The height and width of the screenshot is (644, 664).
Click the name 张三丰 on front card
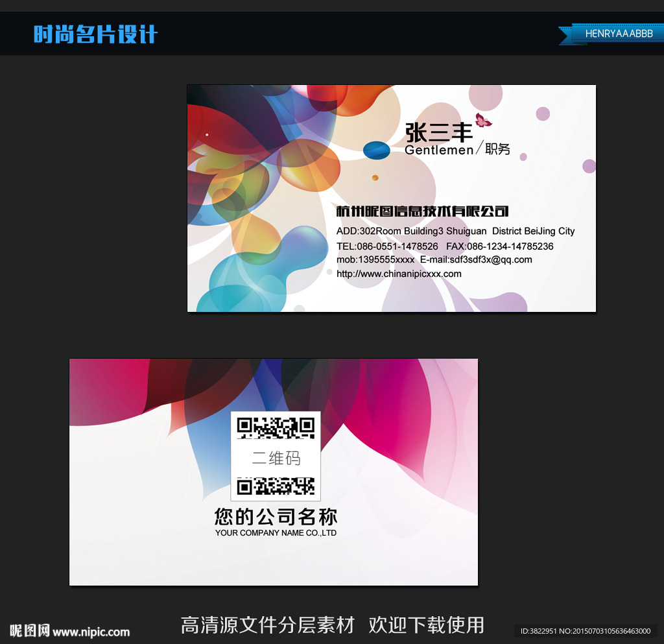click(439, 133)
